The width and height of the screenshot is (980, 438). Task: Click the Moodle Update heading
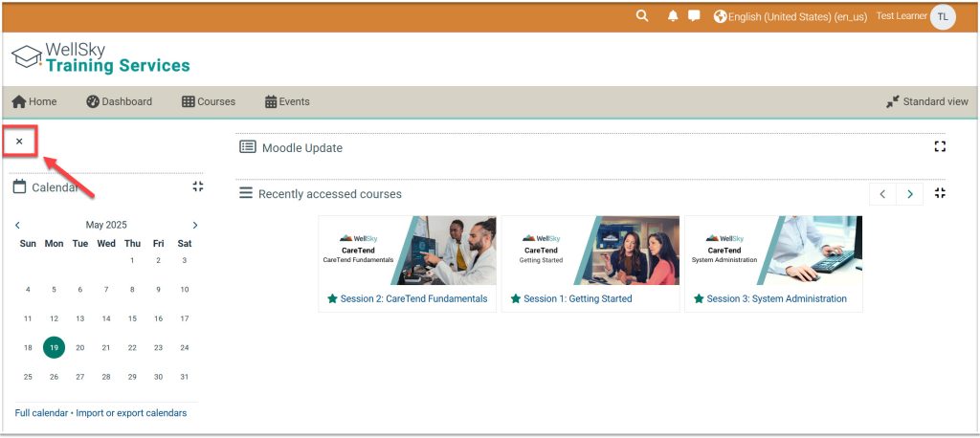pyautogui.click(x=301, y=148)
